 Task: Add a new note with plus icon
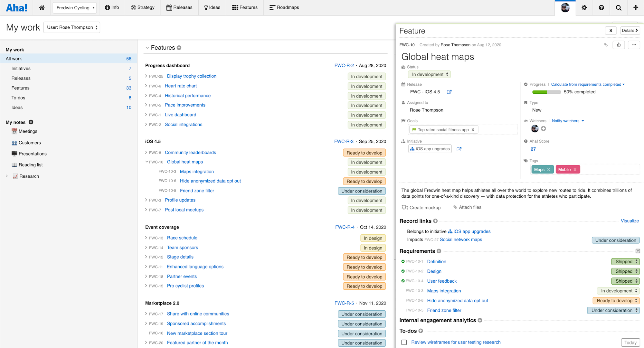click(x=31, y=122)
